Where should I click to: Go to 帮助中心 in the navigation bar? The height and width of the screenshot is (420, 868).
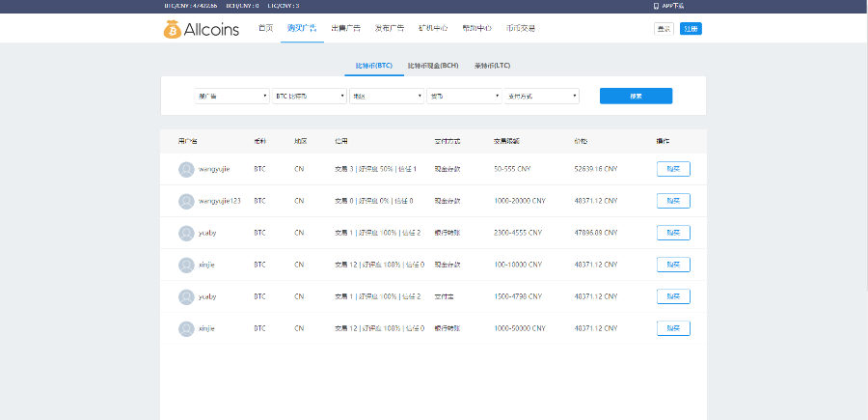tap(476, 28)
